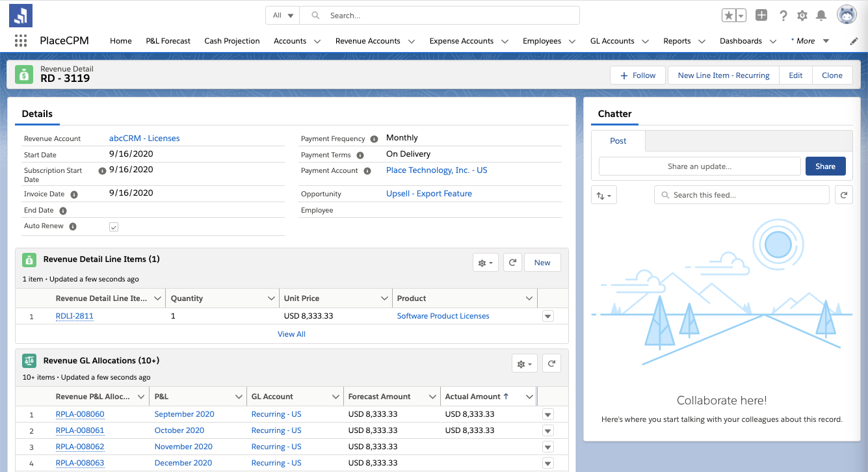
Task: Select the Post tab in Chatter
Action: coord(618,141)
